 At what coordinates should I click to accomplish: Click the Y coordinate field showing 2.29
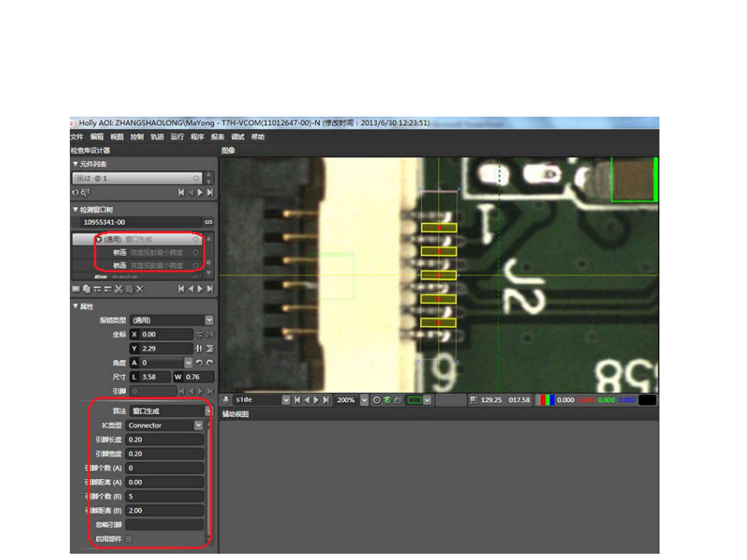tap(162, 349)
